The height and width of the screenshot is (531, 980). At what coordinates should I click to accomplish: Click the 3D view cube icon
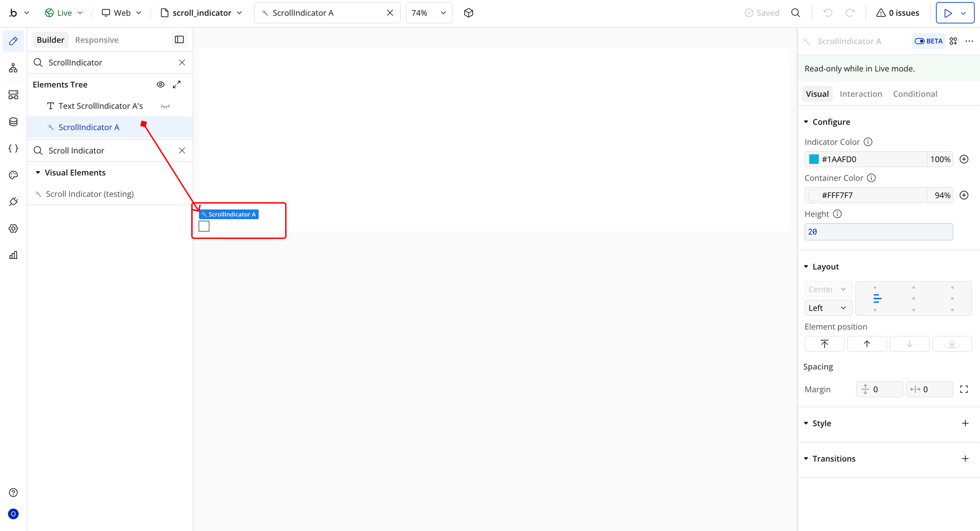[468, 13]
